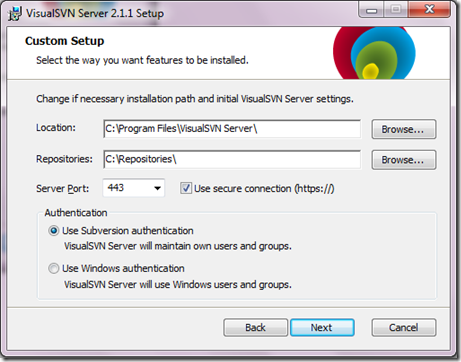Click the Repositories path input field
The height and width of the screenshot is (362, 461).
(232, 159)
